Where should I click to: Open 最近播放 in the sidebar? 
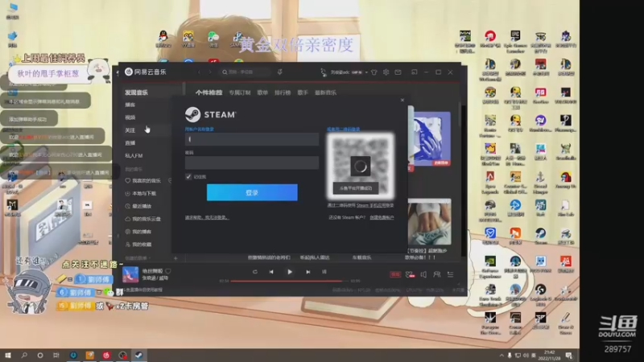(138, 206)
